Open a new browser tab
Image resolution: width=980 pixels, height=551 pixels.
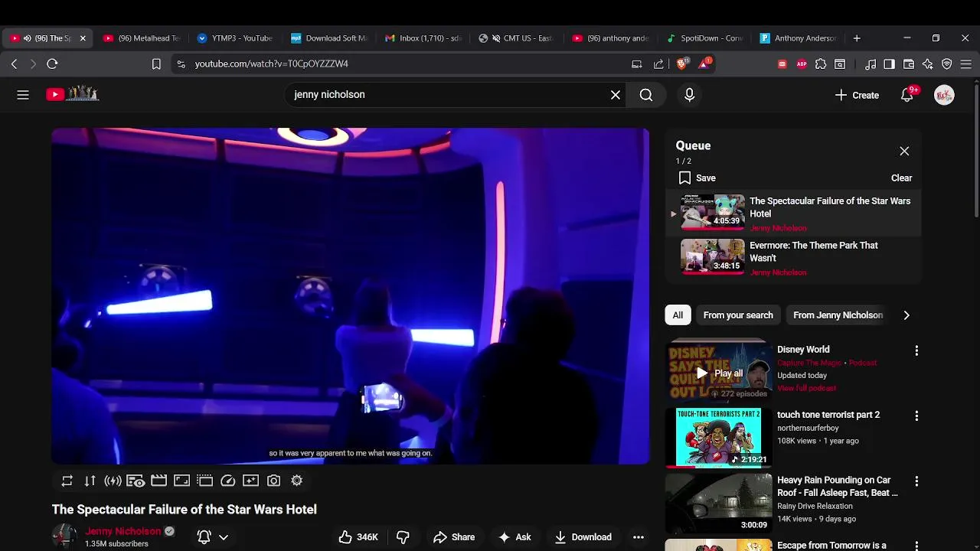click(857, 38)
